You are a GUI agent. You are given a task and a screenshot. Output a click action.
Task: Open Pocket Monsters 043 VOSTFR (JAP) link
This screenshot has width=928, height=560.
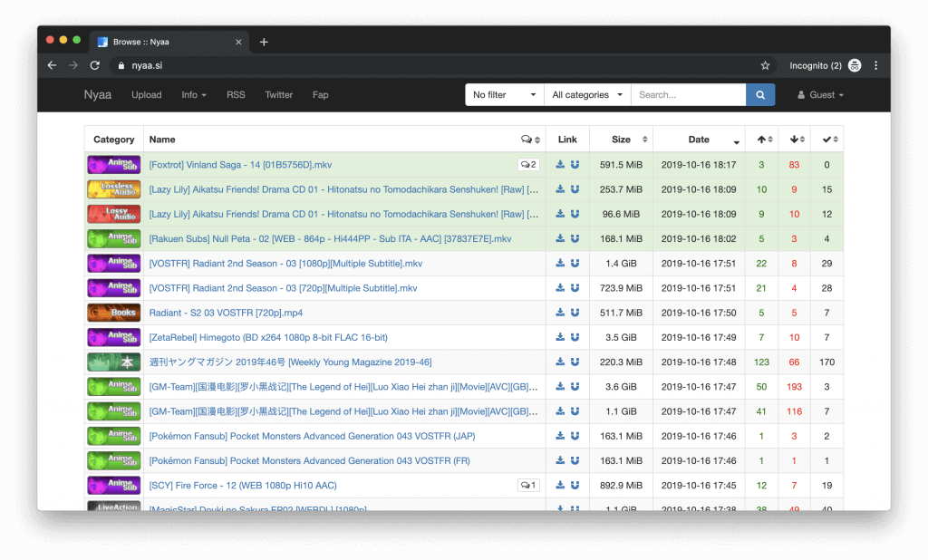(x=312, y=436)
